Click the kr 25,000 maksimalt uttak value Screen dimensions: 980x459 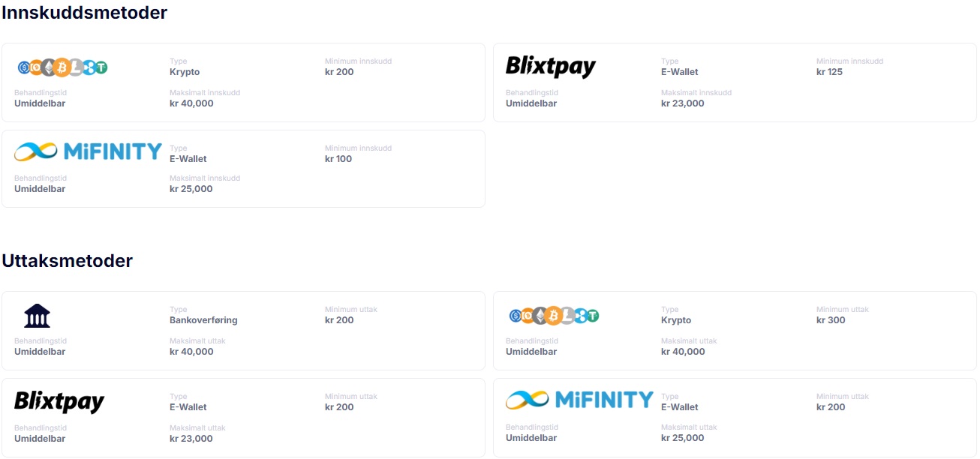[x=682, y=438]
